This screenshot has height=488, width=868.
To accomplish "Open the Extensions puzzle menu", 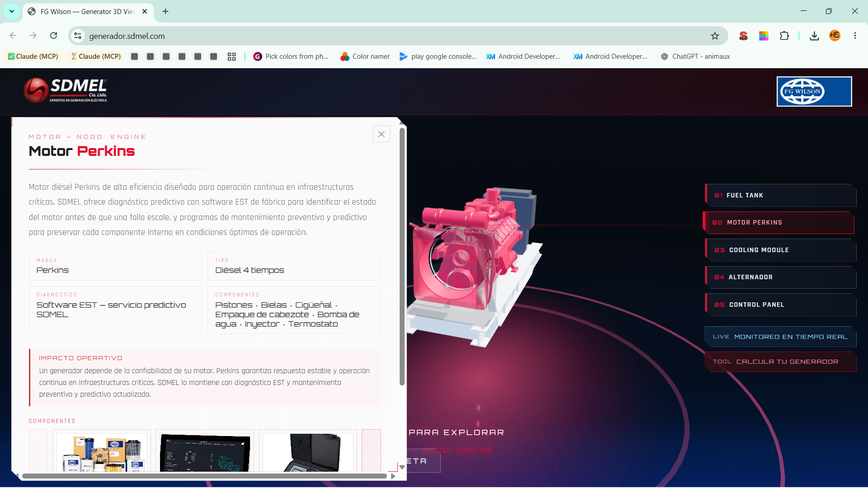I will tap(784, 36).
